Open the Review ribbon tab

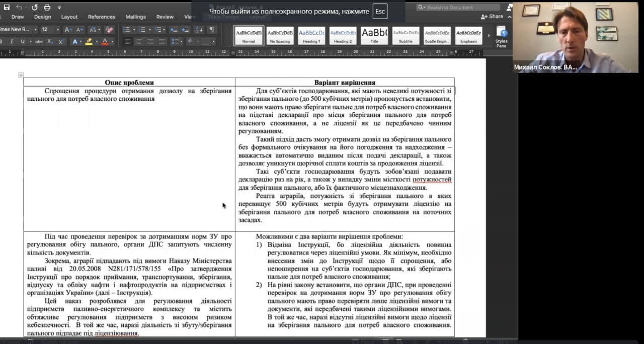click(165, 17)
